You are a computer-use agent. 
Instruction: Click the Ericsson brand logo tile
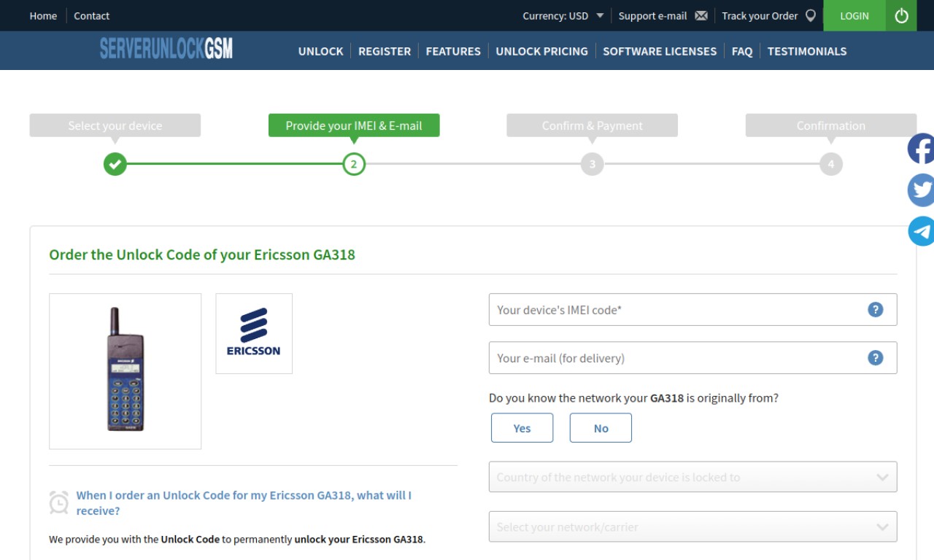254,334
